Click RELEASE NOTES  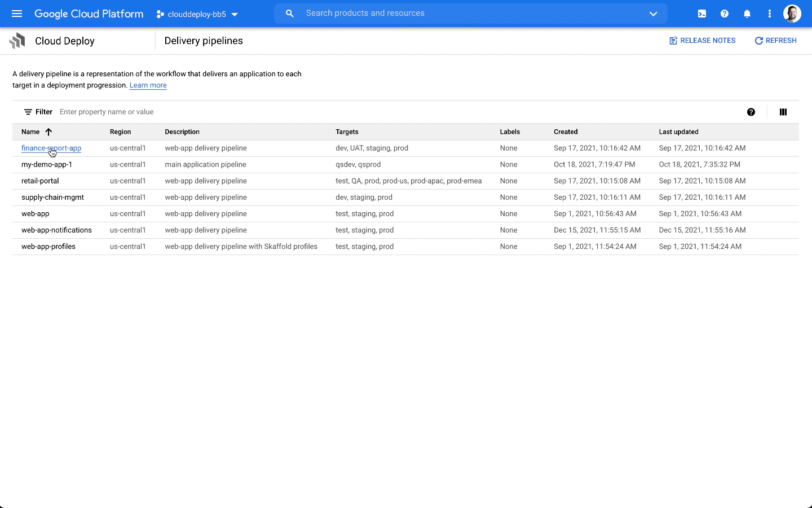click(702, 40)
